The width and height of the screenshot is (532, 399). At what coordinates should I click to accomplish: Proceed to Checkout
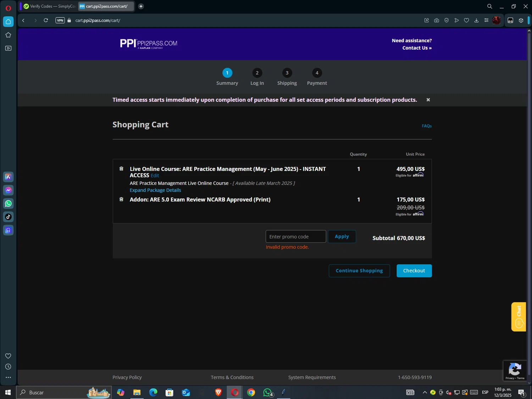414,271
